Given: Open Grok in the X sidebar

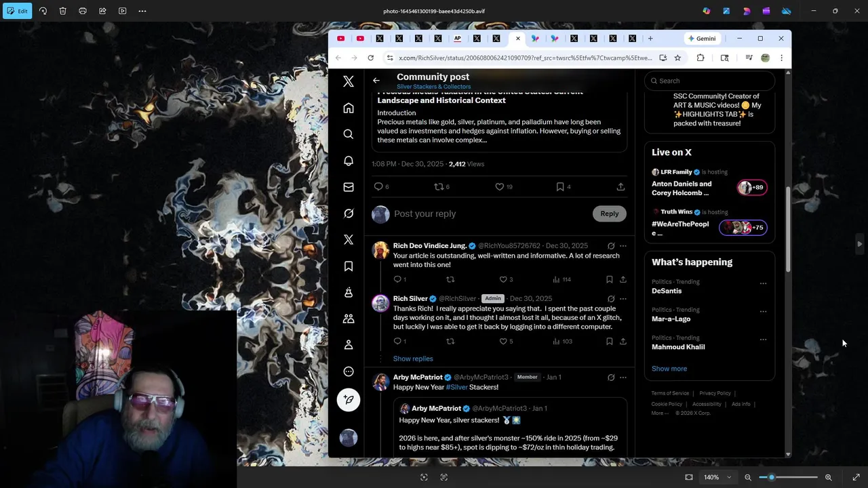Looking at the screenshot, I should point(349,213).
